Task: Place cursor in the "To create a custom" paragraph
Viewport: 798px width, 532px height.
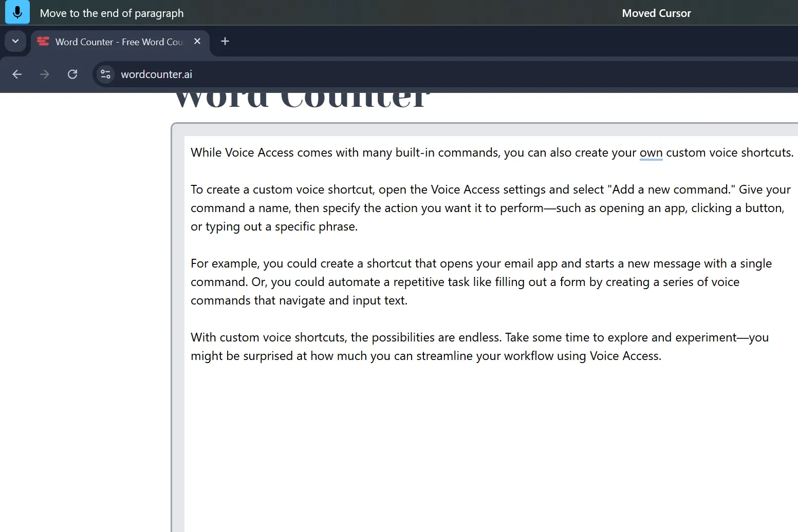Action: (490, 208)
